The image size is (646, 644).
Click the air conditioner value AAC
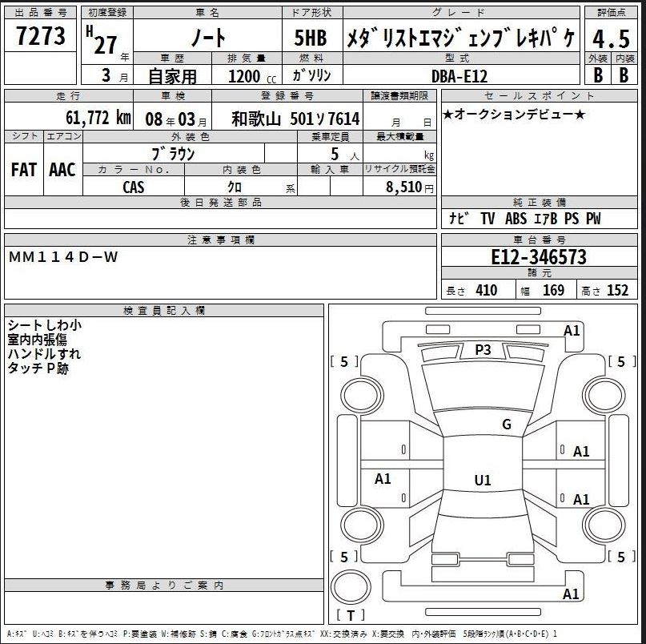(x=62, y=170)
